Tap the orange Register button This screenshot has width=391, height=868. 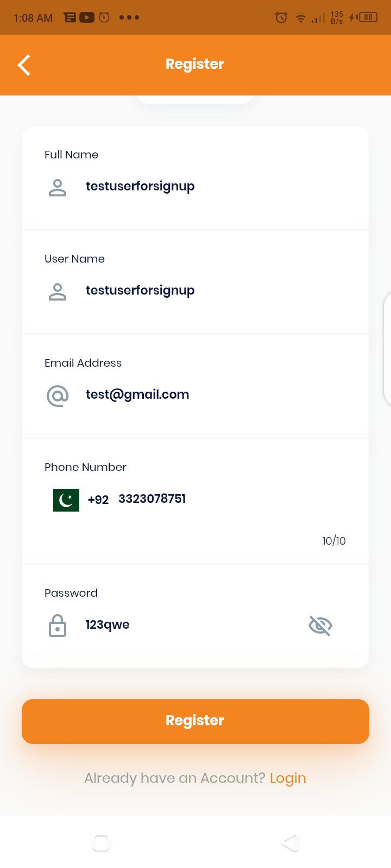195,721
